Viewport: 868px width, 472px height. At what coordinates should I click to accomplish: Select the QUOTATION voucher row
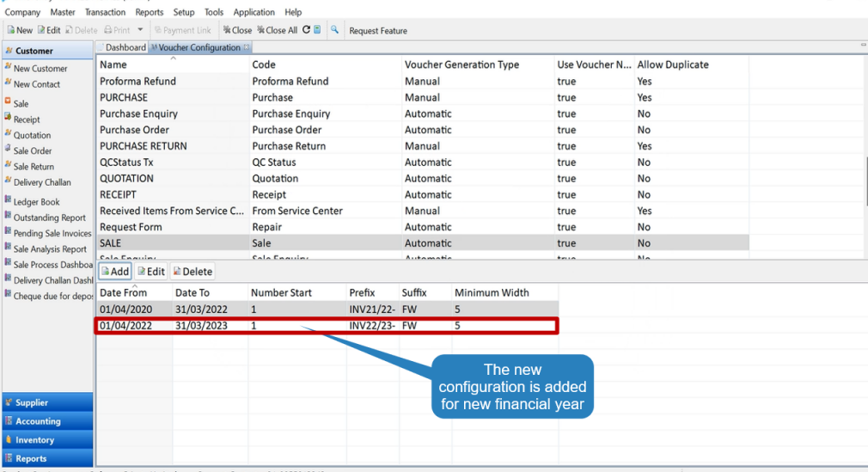click(423, 178)
